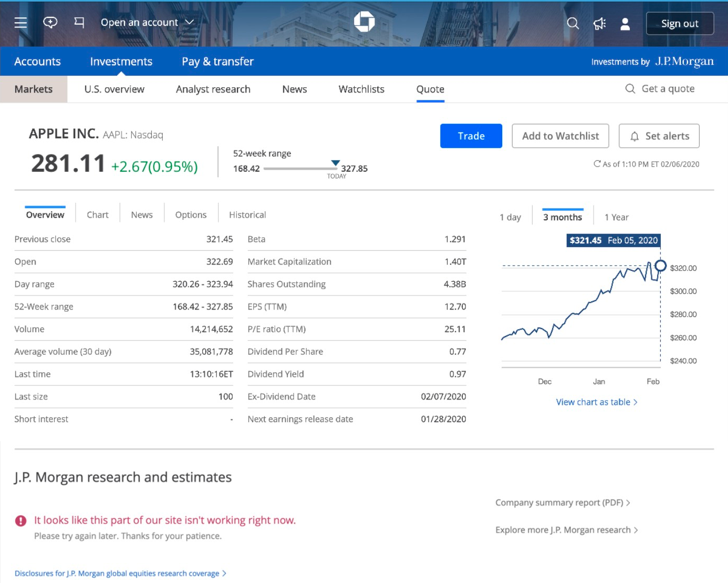Click the refresh icon beside quote timestamp
This screenshot has width=728, height=583.
(x=597, y=164)
